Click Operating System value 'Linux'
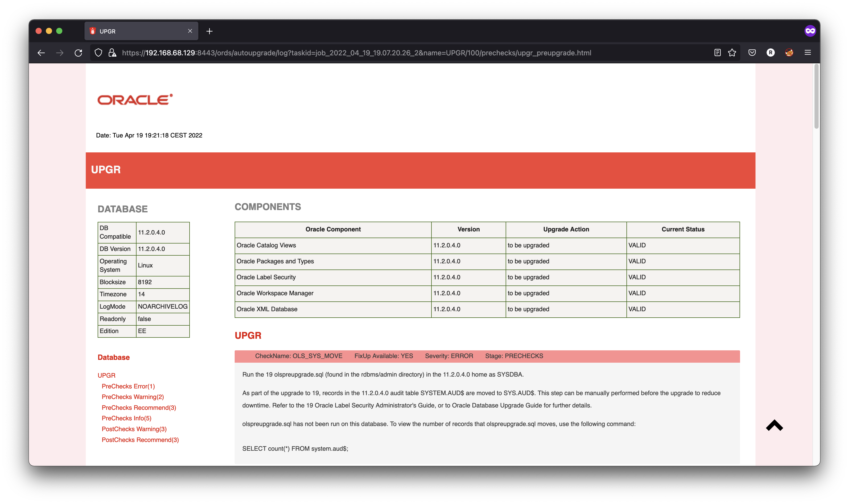Image resolution: width=849 pixels, height=504 pixels. 163,266
